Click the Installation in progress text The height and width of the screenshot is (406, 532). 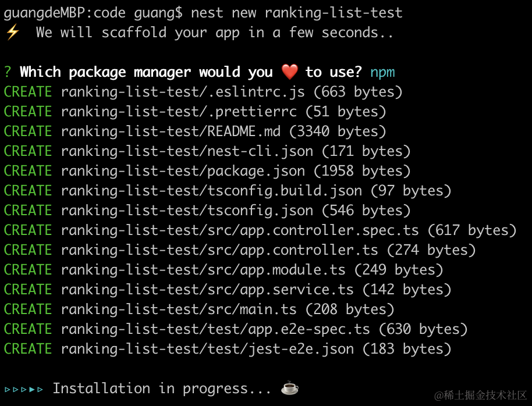coord(162,389)
